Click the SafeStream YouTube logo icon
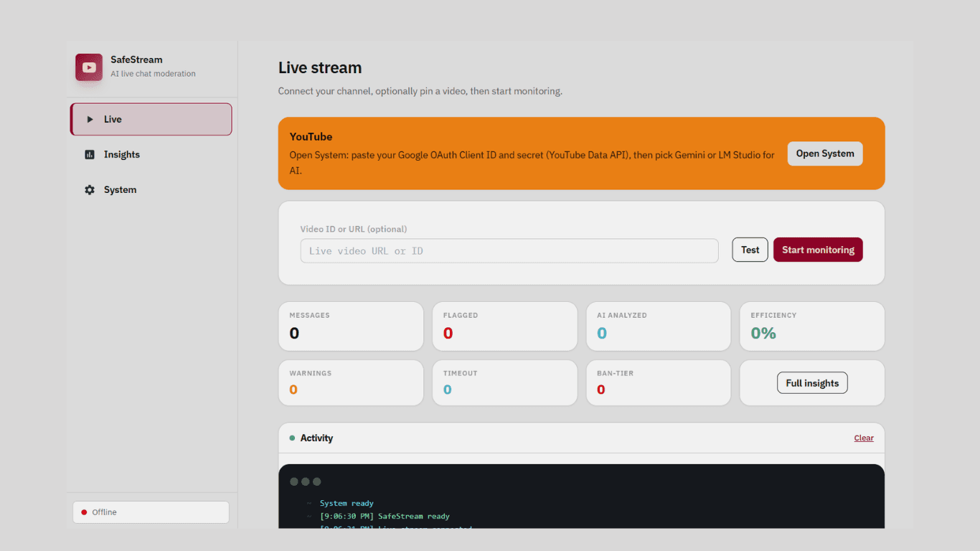The width and height of the screenshot is (980, 551). pos(89,67)
